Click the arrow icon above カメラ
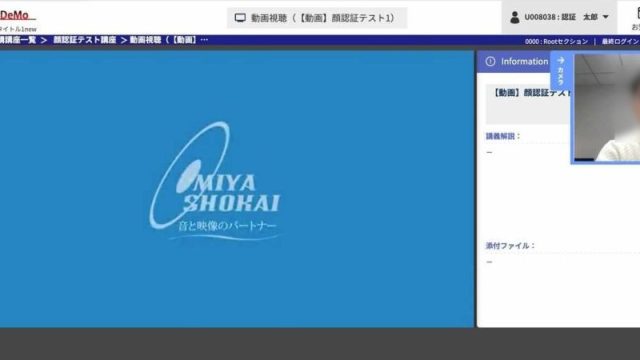Screen dimensions: 640x360 coord(561,60)
